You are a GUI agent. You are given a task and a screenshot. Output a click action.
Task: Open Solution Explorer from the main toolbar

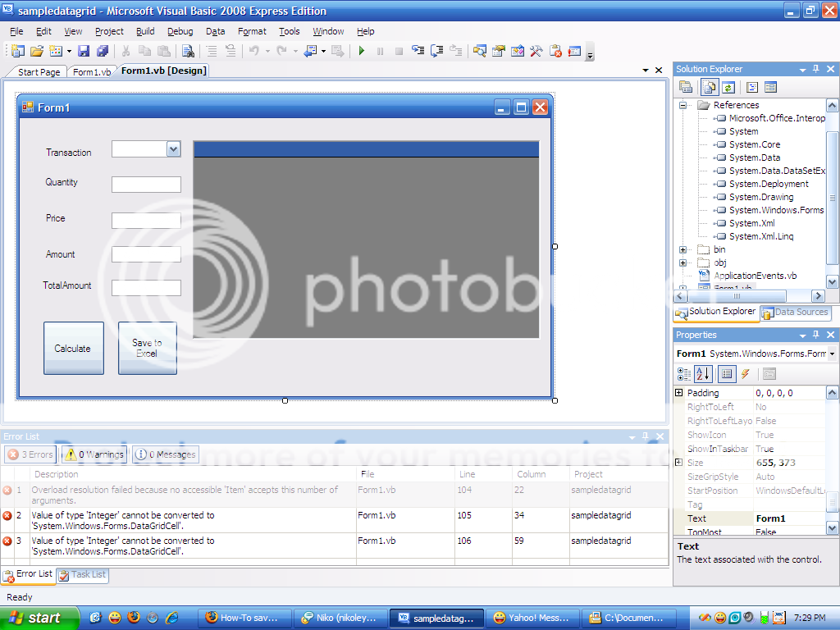coord(479,51)
